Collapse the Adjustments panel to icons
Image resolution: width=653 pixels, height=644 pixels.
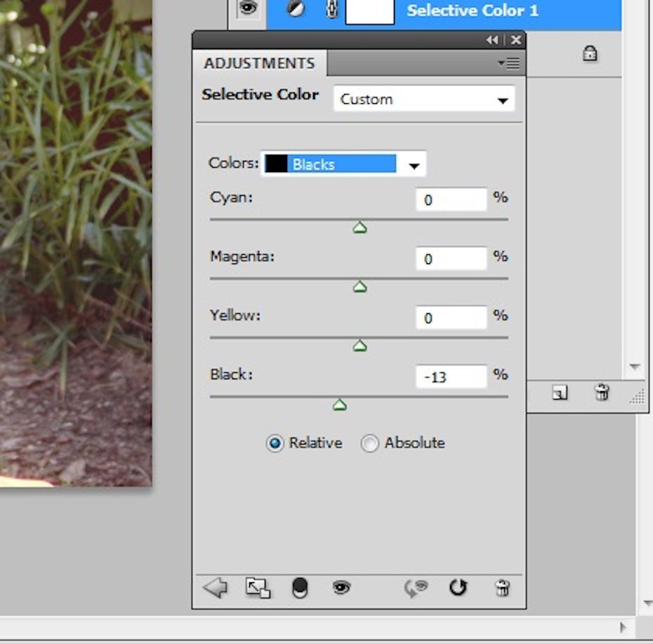click(492, 40)
